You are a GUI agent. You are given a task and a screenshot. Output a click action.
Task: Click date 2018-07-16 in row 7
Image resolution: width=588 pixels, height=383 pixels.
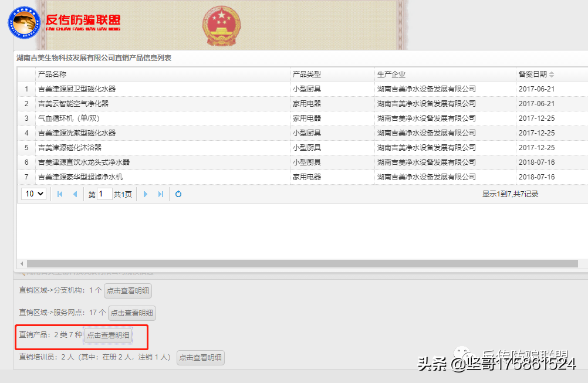[536, 177]
